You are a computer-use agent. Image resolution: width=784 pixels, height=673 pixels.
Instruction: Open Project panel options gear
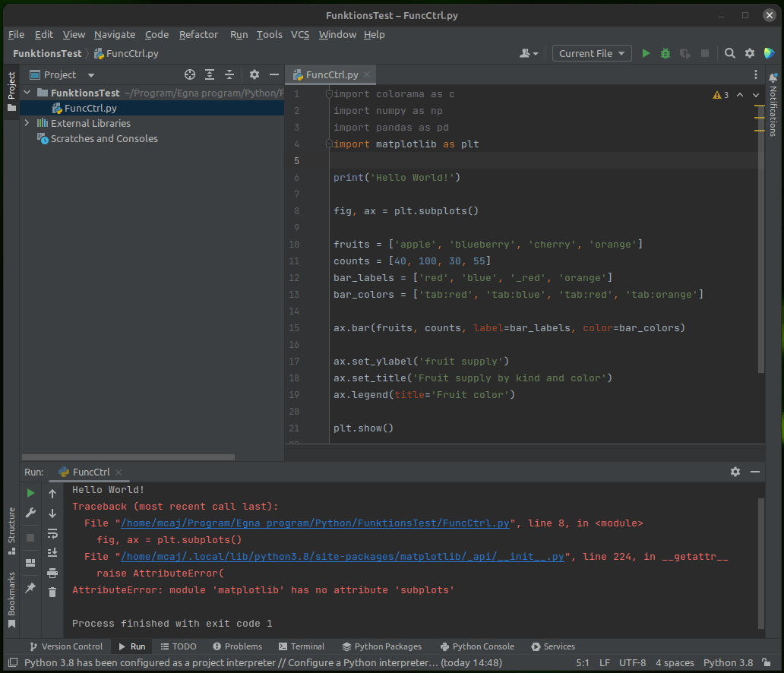click(x=254, y=75)
